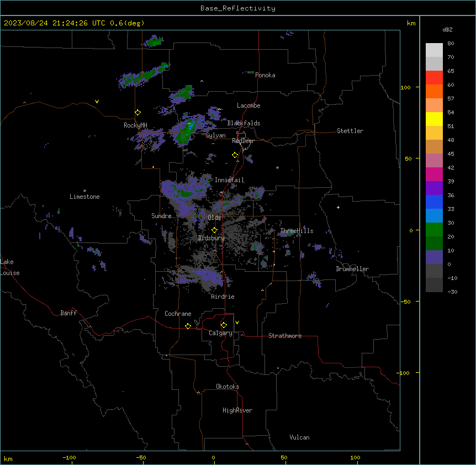Click the yellow diamond marker above Didsbury
Screen dimensions: 476x465
pos(215,230)
